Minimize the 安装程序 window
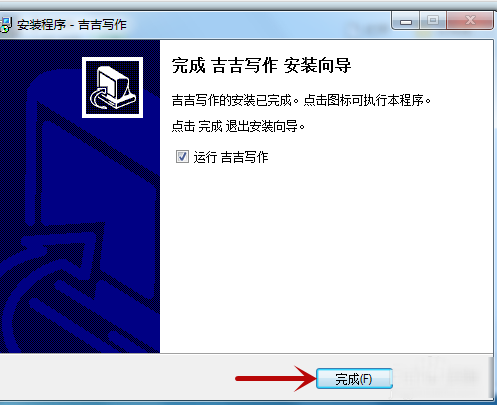The height and width of the screenshot is (405, 497). (x=406, y=21)
